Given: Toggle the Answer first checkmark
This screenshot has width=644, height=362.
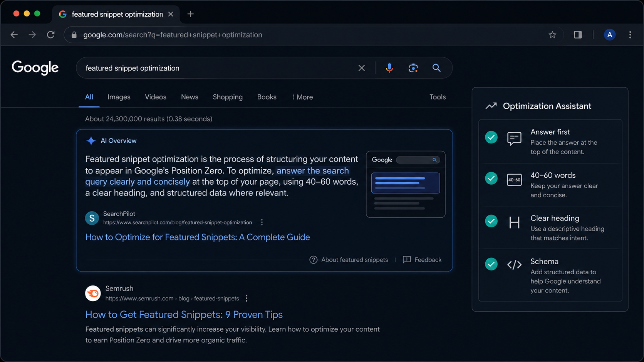Looking at the screenshot, I should click(x=491, y=137).
